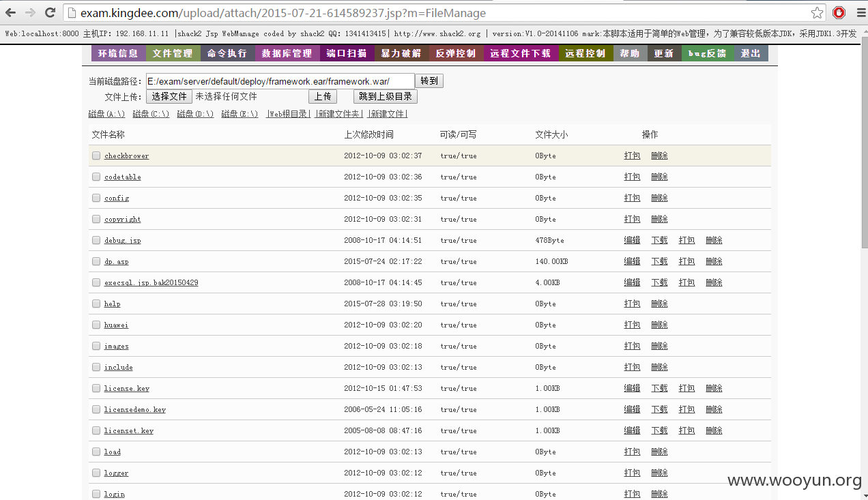Open the 磁盘(C:\) drive link
The image size is (868, 500).
(151, 114)
